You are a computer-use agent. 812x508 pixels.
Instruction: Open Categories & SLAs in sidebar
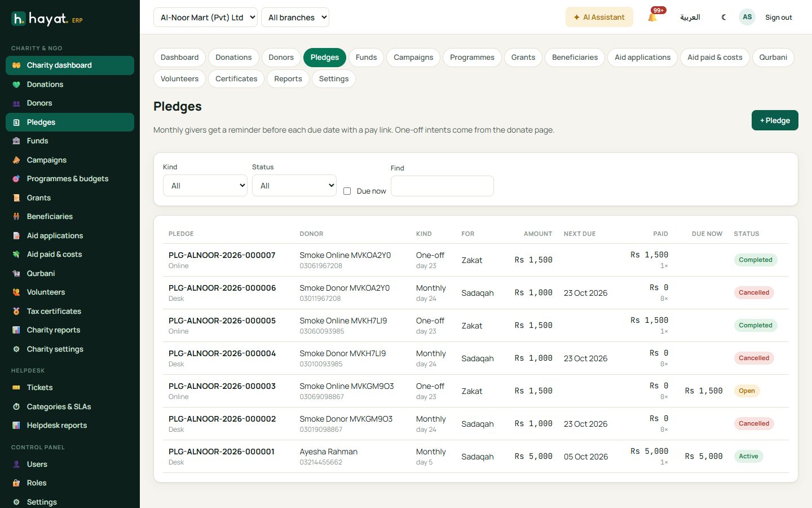[x=70, y=407]
